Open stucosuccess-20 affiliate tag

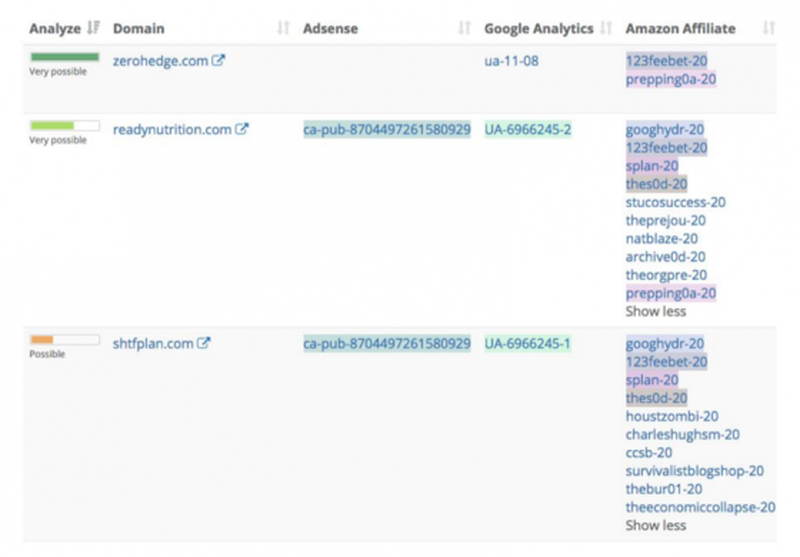point(676,202)
